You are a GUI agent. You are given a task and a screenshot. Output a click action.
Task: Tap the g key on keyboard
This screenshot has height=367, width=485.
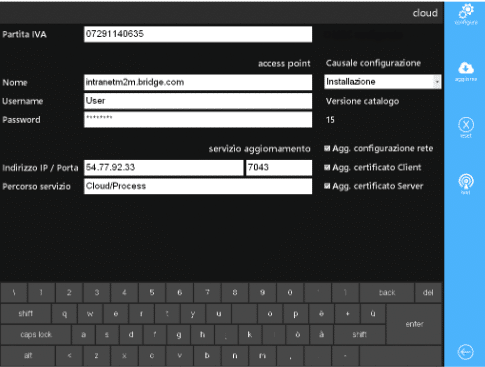pos(179,334)
